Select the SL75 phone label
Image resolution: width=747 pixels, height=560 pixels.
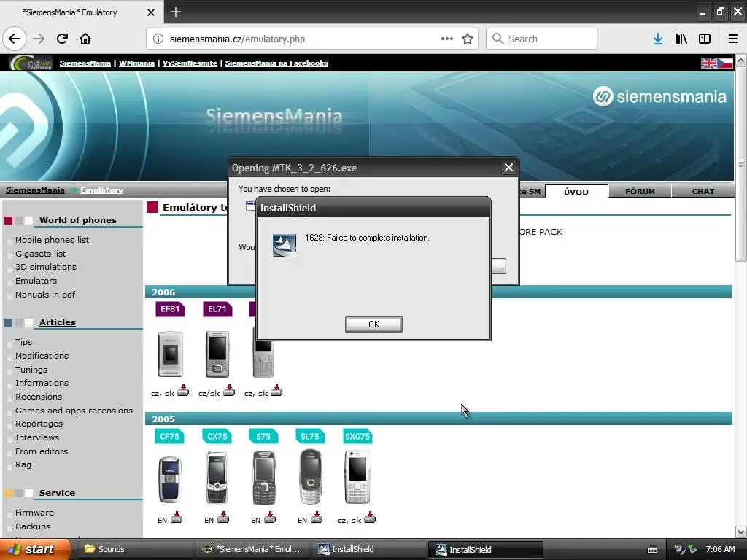pos(310,436)
